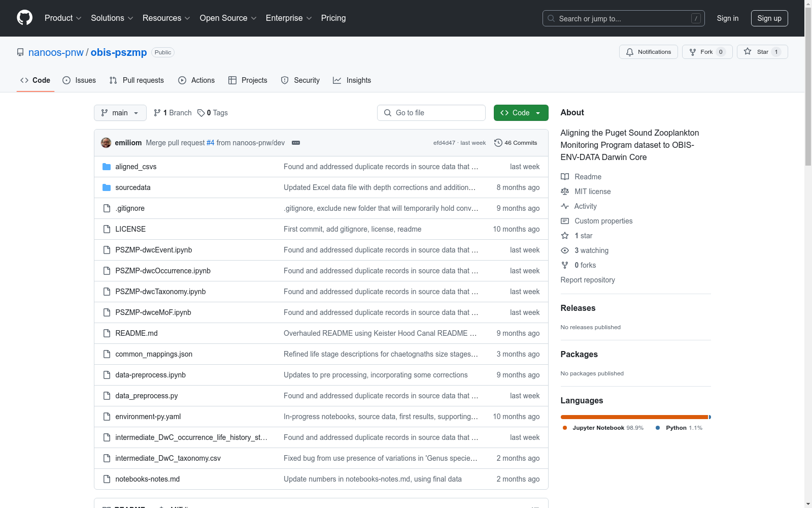Click the aligned_csvs folder icon
The height and width of the screenshot is (508, 812).
coord(107,167)
